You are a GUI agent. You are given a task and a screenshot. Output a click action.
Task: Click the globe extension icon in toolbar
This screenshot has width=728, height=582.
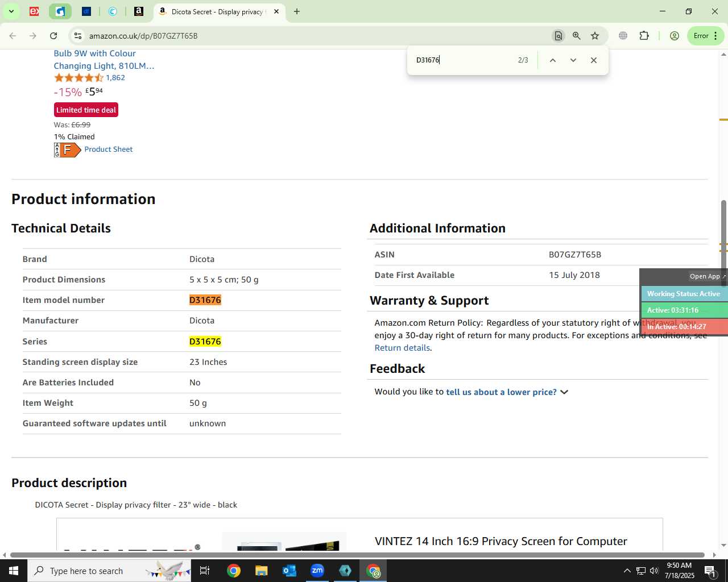(623, 36)
